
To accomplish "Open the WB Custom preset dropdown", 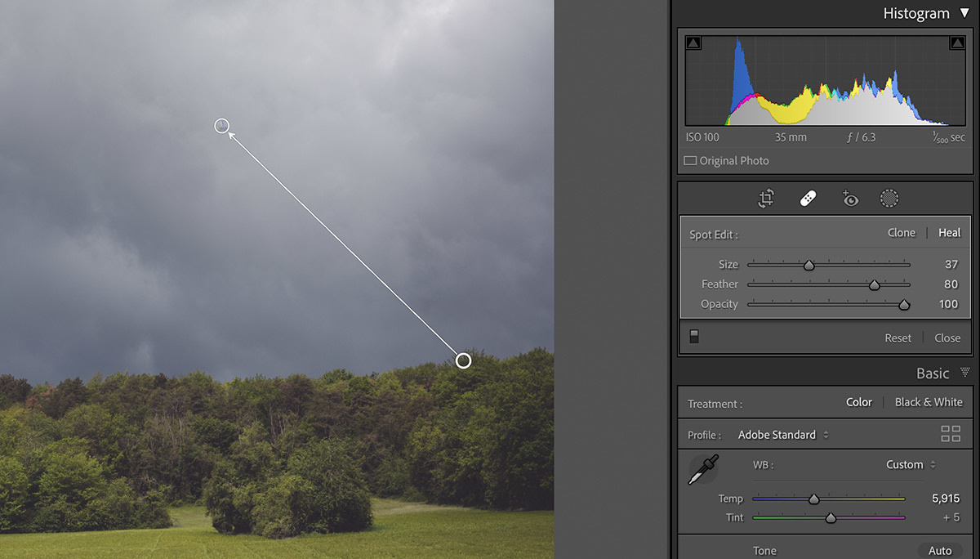I will coord(911,464).
